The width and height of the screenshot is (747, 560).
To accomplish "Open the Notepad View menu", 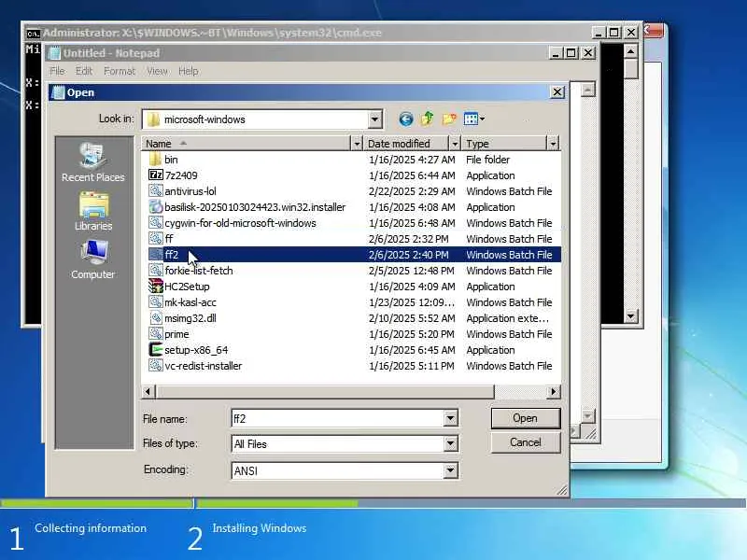I will click(157, 71).
